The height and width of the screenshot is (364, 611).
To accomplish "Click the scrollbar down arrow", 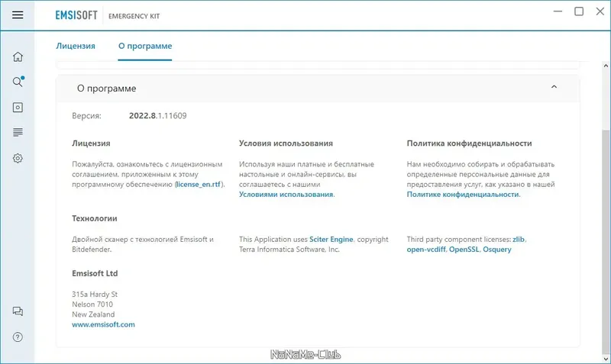I will tap(606, 358).
